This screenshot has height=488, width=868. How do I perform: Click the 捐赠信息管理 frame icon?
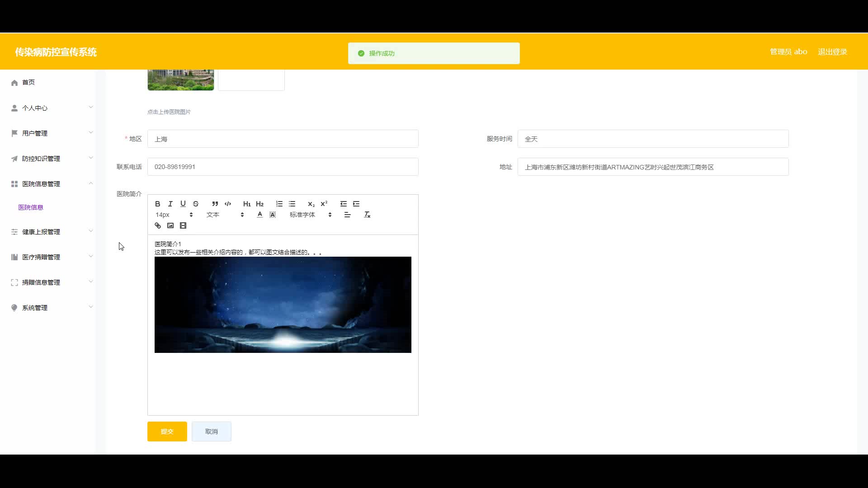click(x=14, y=282)
